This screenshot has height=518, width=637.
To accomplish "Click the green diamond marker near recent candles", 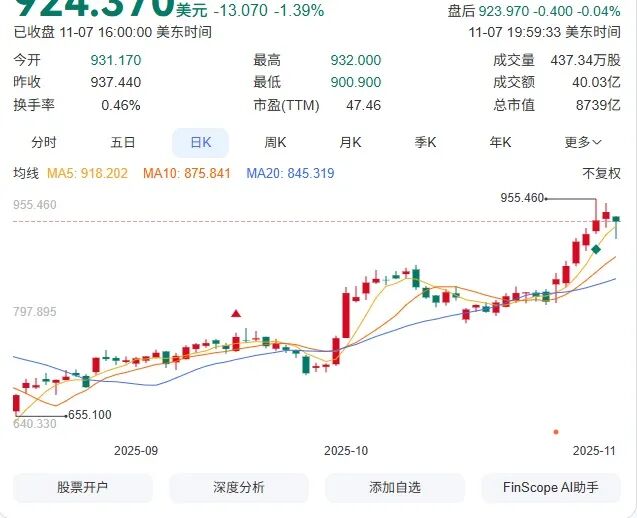I will (595, 249).
